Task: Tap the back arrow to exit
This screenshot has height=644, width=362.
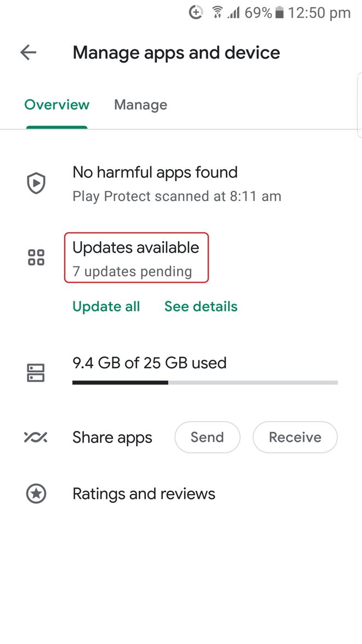Action: click(x=27, y=53)
